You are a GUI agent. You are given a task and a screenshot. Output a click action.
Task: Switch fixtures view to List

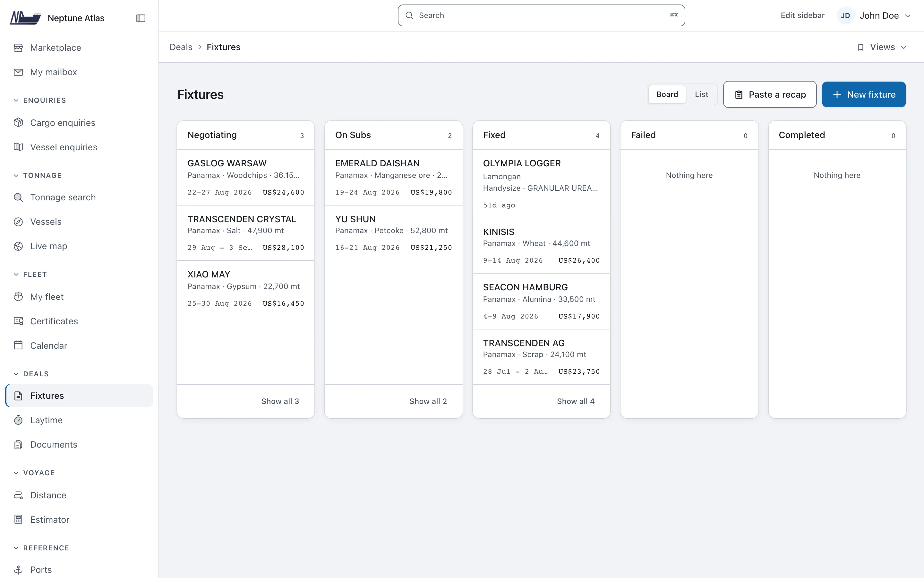coord(701,94)
